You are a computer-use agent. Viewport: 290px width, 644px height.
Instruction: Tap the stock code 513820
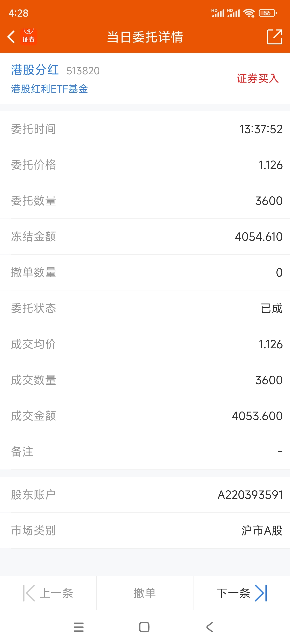pos(83,71)
